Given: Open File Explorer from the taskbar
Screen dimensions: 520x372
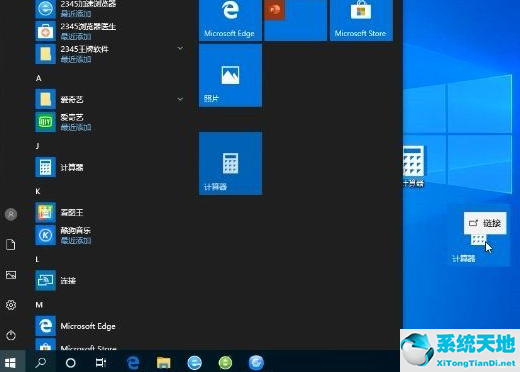Looking at the screenshot, I should click(164, 363).
